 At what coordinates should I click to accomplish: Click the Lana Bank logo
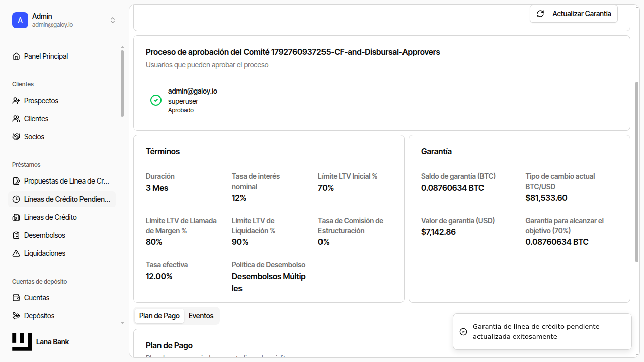22,342
